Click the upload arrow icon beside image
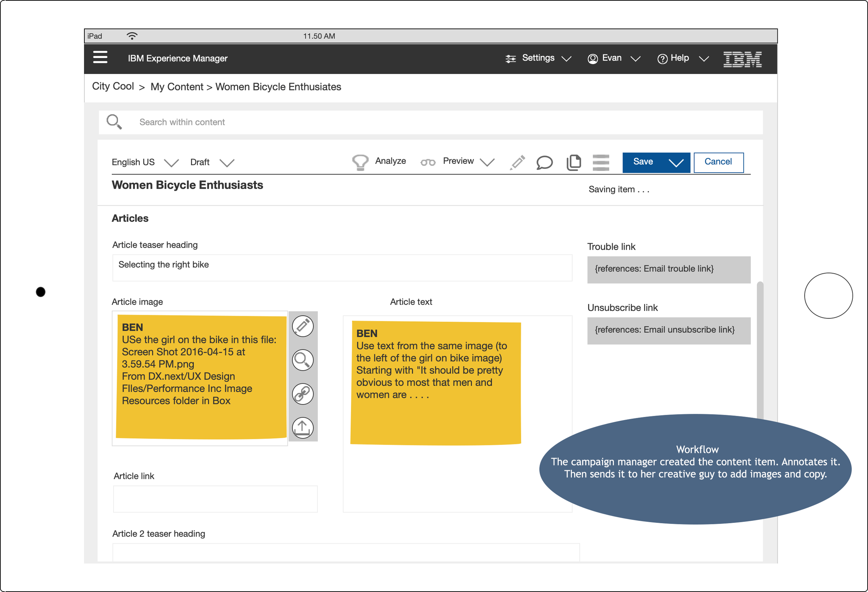Screen dimensions: 868x592 coord(302,428)
